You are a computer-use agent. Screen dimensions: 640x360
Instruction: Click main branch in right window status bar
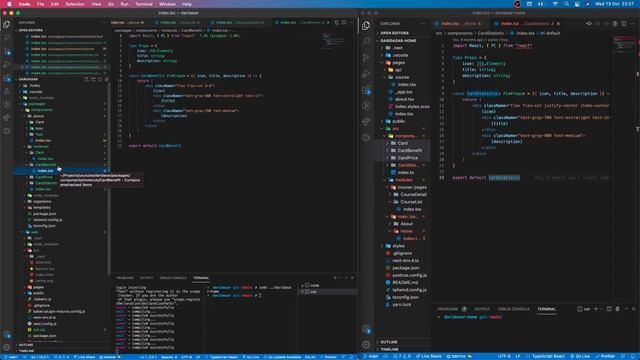(x=371, y=356)
